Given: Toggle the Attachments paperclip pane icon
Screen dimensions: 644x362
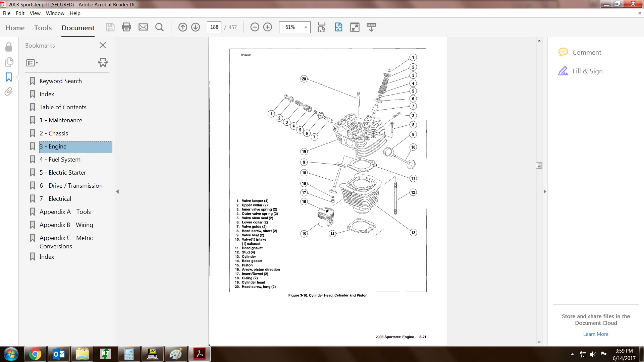Looking at the screenshot, I should pos(9,92).
